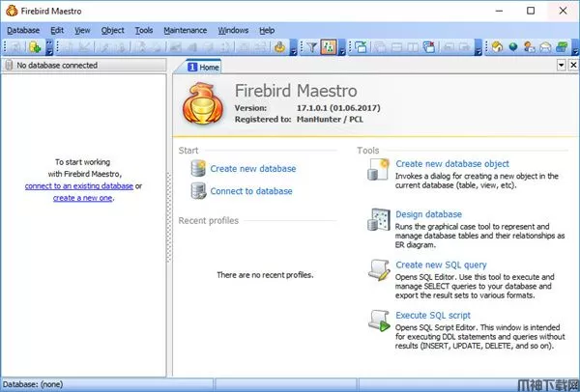Click the new window icon with green arrow
580x392 pixels.
tap(361, 47)
